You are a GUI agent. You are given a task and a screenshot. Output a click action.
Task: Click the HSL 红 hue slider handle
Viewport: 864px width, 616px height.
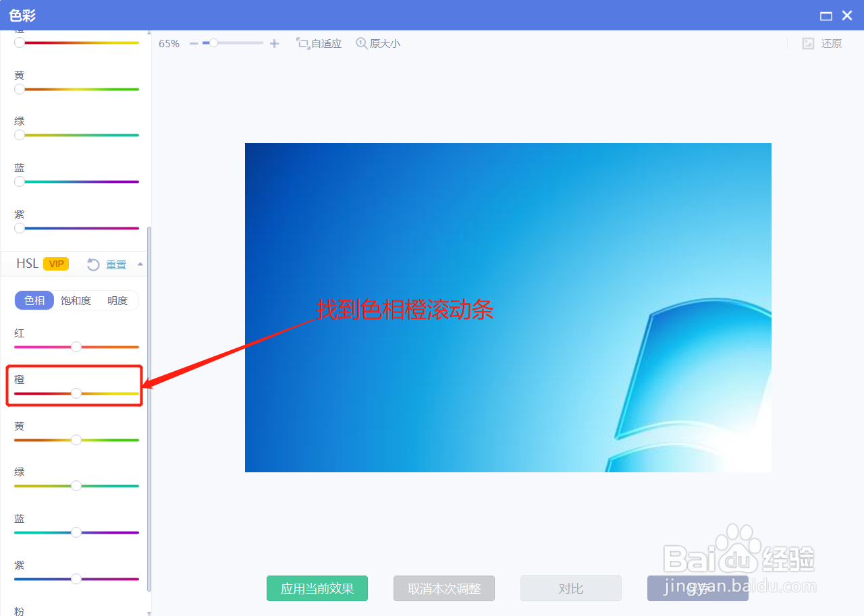76,347
